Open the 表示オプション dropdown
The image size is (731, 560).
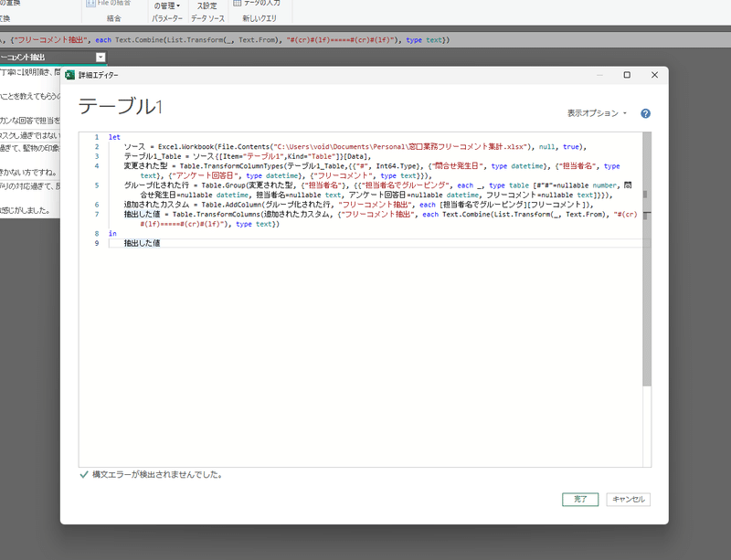click(x=597, y=113)
